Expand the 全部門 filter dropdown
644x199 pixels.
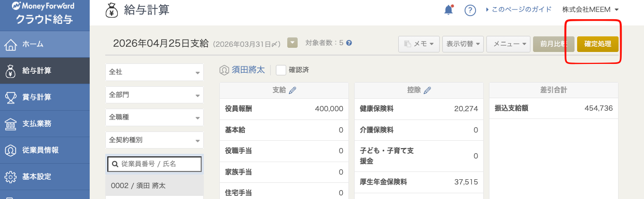[x=155, y=95]
